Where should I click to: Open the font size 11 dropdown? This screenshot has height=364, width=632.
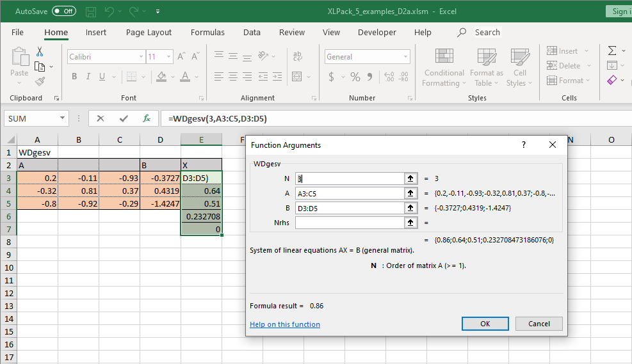(168, 57)
